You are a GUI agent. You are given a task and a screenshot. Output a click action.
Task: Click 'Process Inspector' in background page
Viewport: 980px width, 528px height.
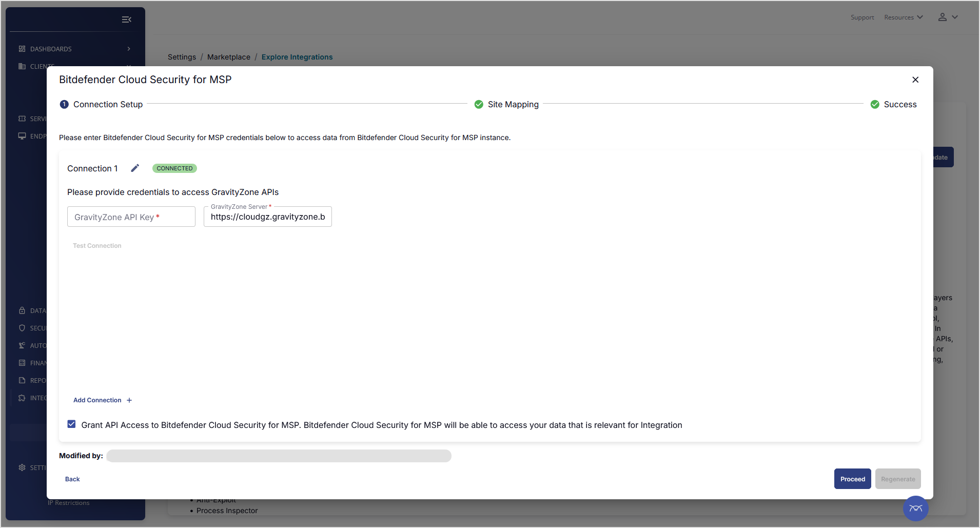(227, 511)
